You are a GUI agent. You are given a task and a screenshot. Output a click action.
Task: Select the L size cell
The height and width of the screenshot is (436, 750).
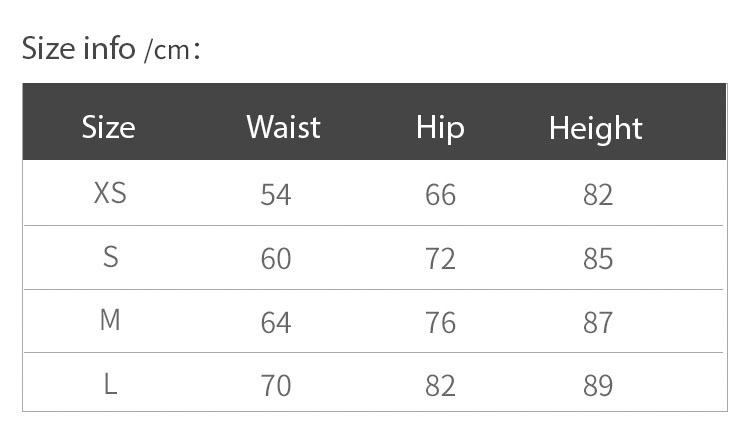(x=110, y=384)
